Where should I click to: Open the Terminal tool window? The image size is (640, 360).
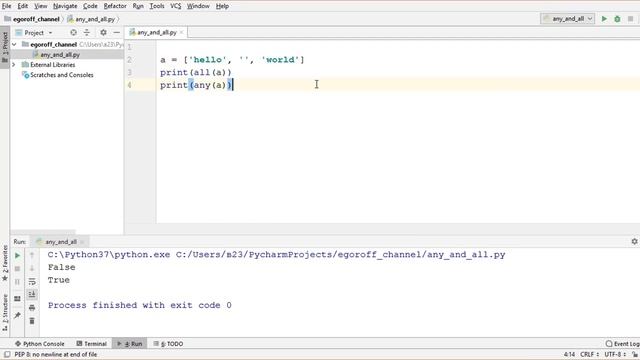coord(91,344)
